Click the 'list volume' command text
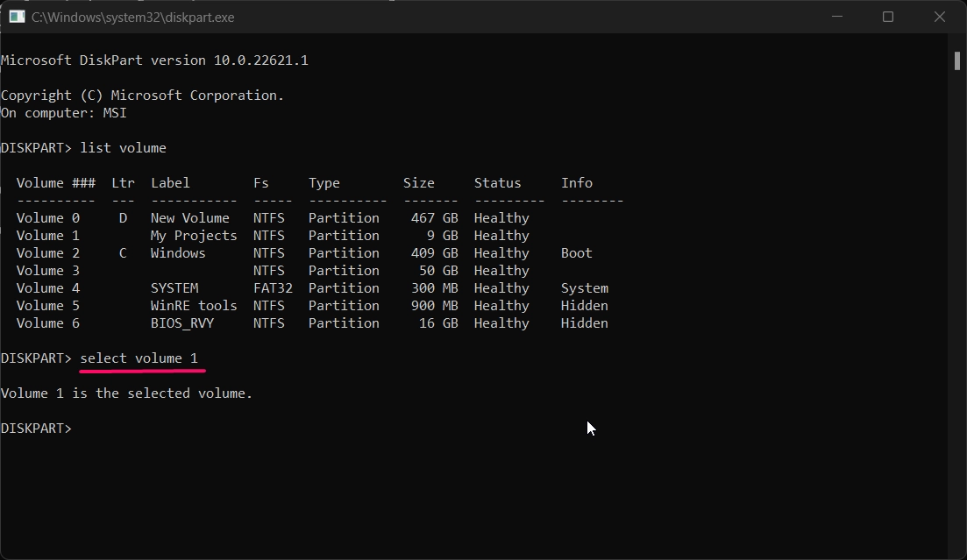Screen dimensions: 967x560 coord(124,148)
